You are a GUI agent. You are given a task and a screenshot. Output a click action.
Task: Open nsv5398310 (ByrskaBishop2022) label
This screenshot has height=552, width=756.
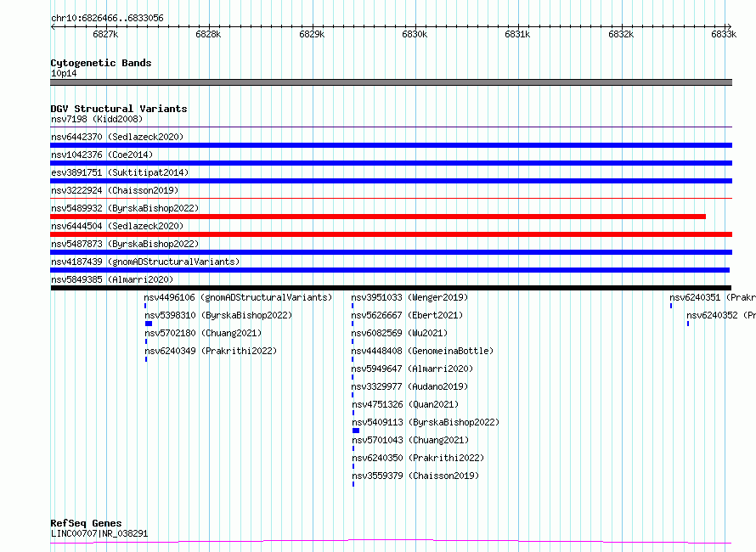pos(218,315)
